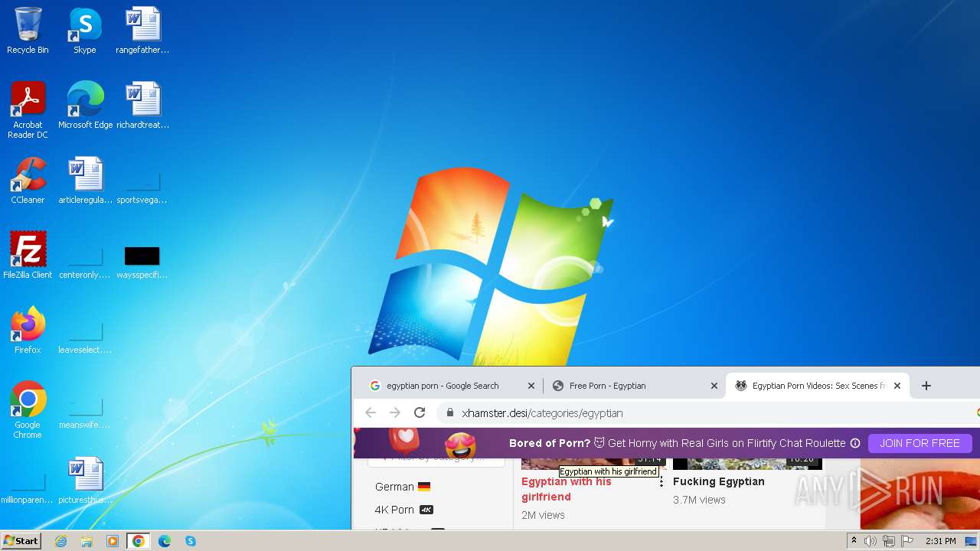980x551 pixels.
Task: Open Internet Explorer from the taskbar
Action: 60,541
